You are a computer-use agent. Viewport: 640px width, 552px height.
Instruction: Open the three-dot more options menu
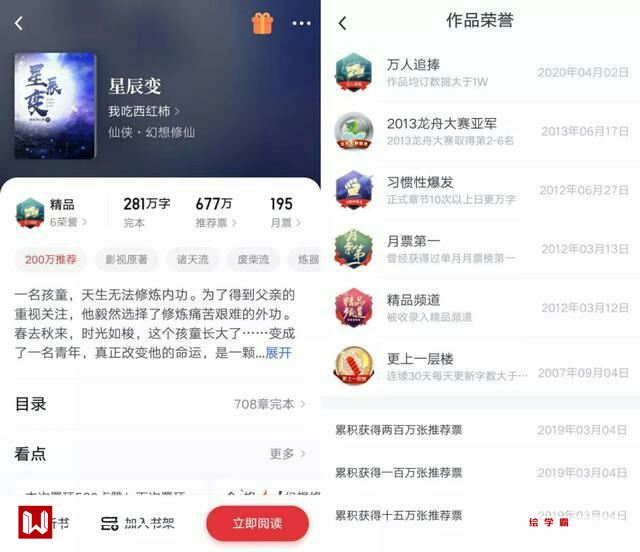coord(301,24)
